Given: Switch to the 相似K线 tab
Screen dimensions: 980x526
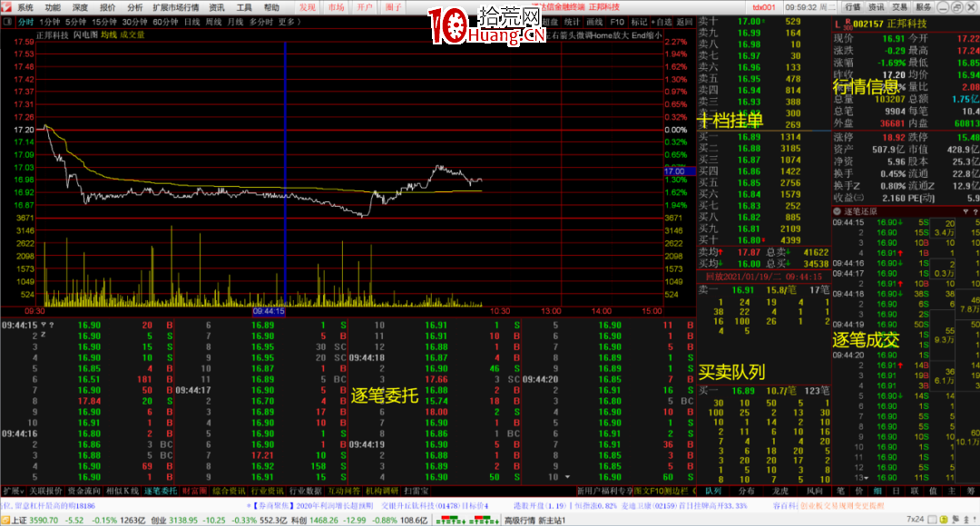Looking at the screenshot, I should click(x=122, y=492).
